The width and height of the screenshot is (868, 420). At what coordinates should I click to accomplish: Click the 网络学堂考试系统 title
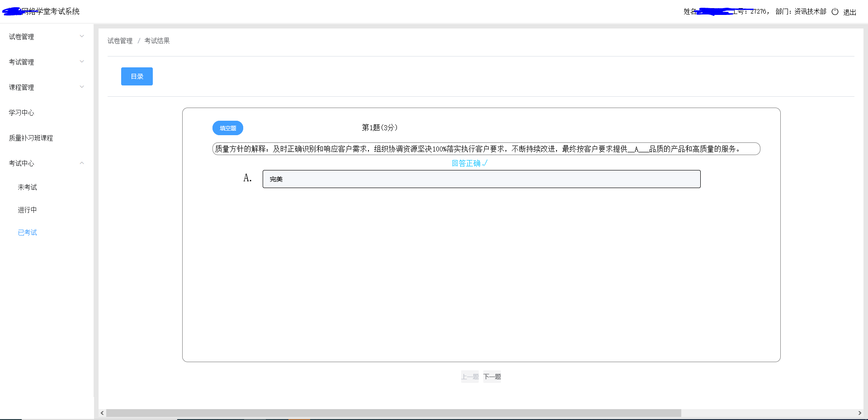50,11
